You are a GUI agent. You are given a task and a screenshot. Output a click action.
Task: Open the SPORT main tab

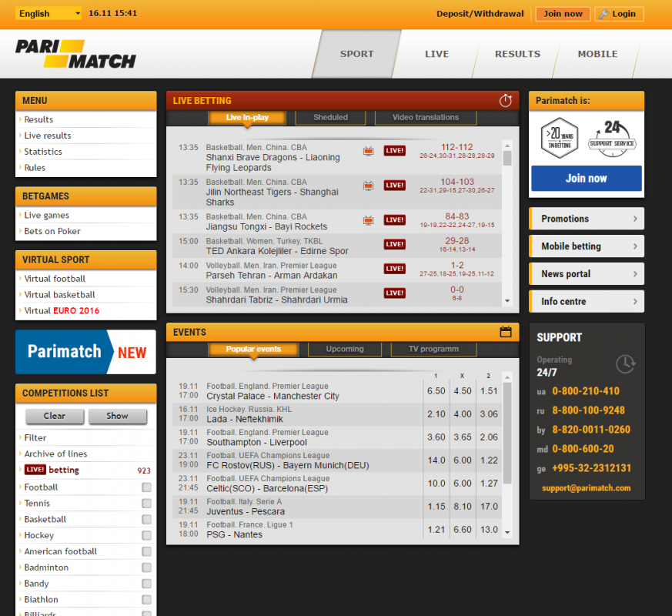click(x=357, y=54)
